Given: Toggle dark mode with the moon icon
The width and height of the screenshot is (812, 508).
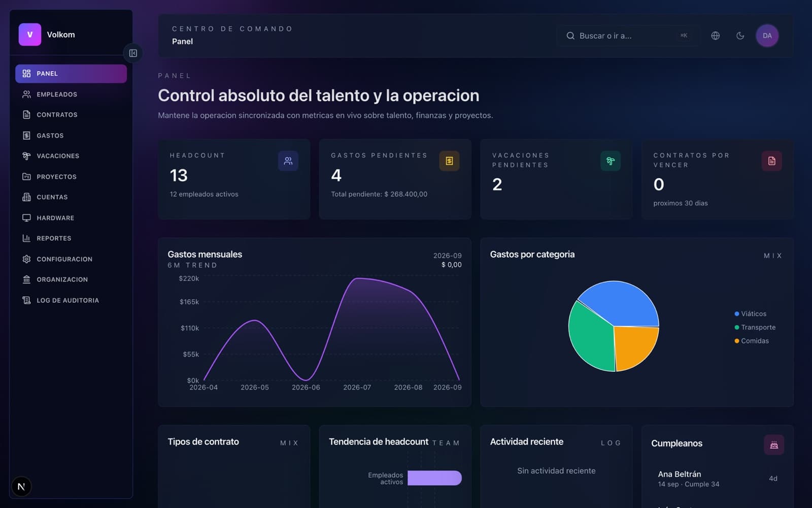Looking at the screenshot, I should click(740, 36).
